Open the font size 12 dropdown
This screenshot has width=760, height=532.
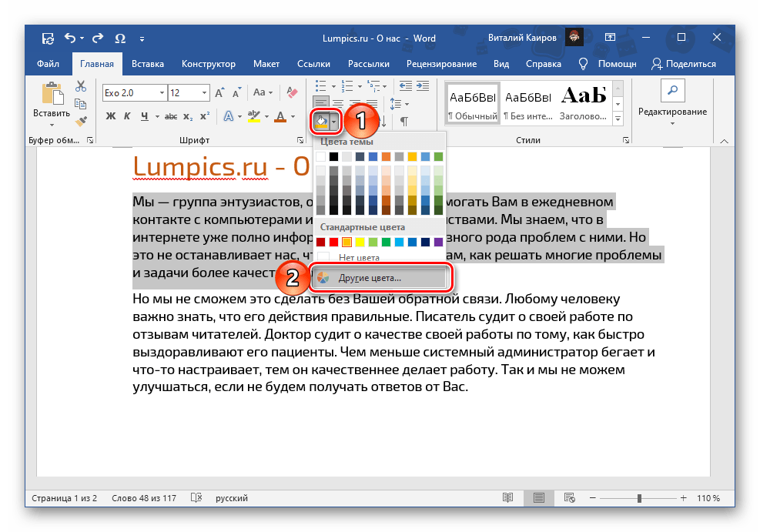(x=205, y=92)
